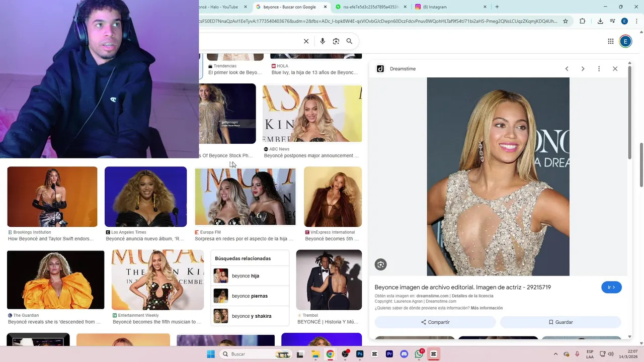Click the tray microphone icon
Viewport: 644px width, 362px height.
[577, 354]
